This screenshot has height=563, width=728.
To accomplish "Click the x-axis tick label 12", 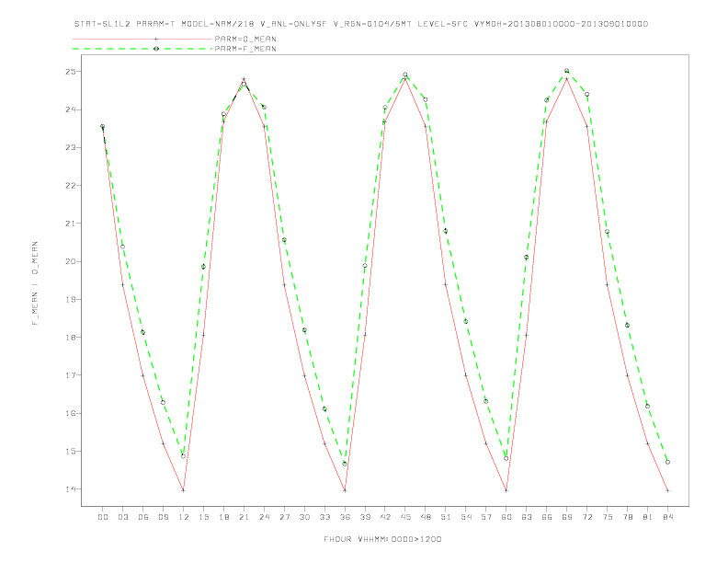I will tap(184, 517).
